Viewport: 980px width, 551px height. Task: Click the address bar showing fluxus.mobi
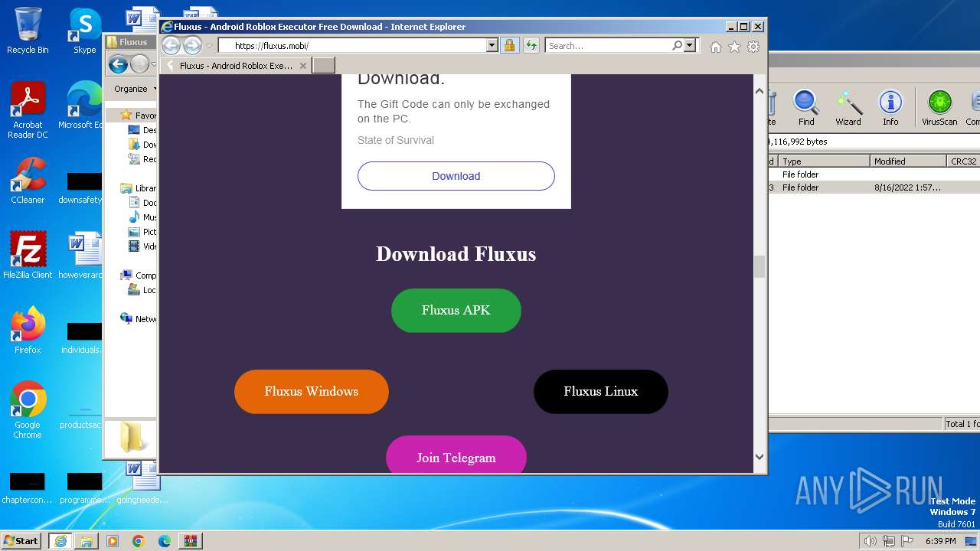(353, 46)
